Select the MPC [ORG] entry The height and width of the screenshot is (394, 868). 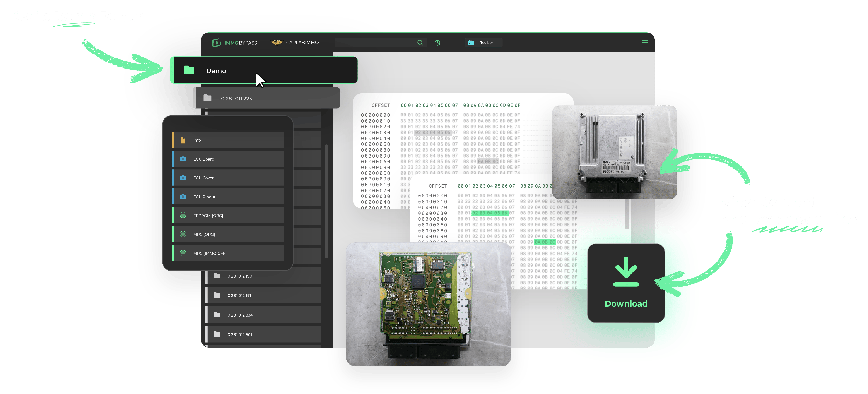[228, 234]
